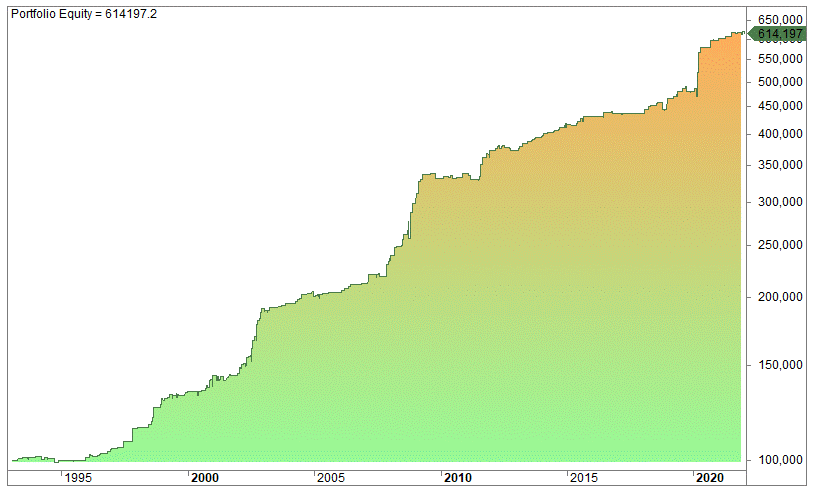Image resolution: width=814 pixels, height=494 pixels.
Task: Select the 200,000 axis value
Action: (781, 296)
